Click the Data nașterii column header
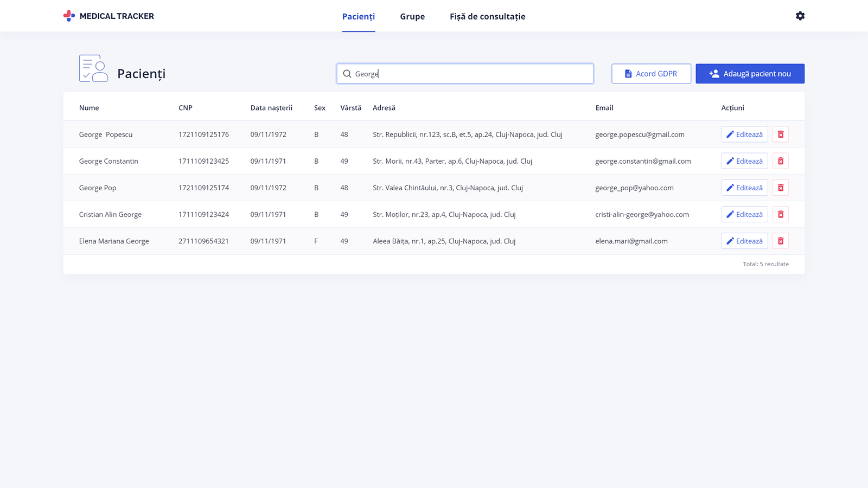Screen dimensions: 868x488 point(271,108)
